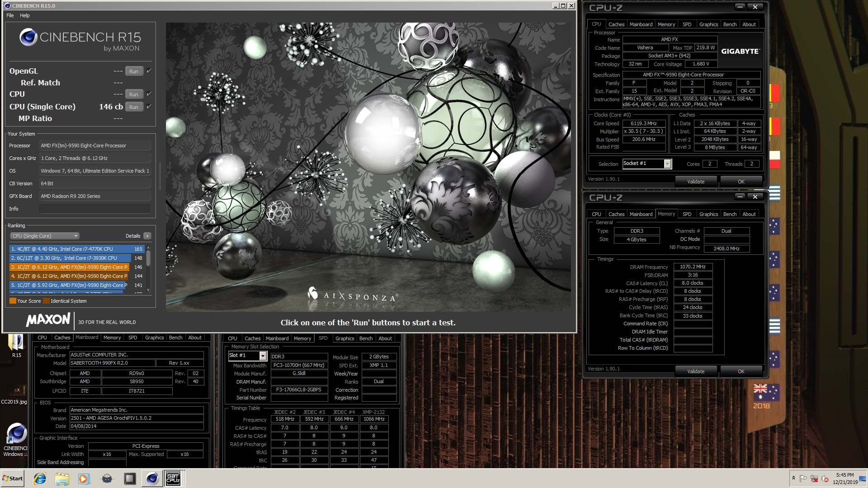
Task: Open About tab in lower-right CPU-Z window
Action: pyautogui.click(x=749, y=214)
